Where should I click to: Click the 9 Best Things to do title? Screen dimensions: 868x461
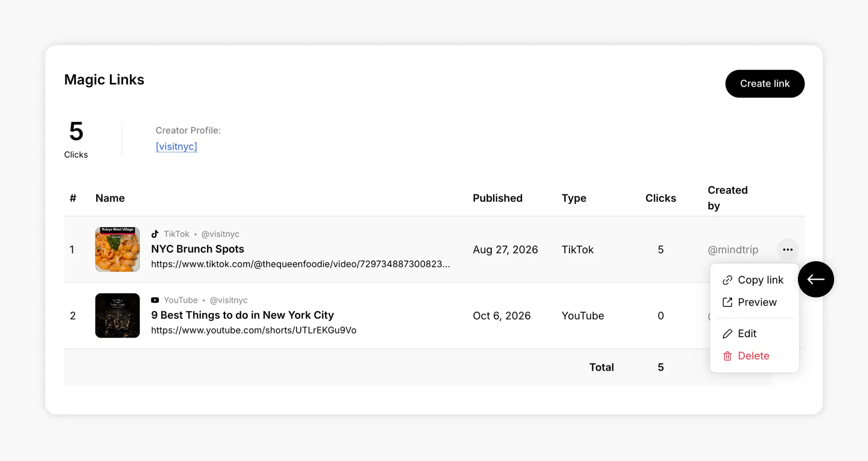(242, 315)
